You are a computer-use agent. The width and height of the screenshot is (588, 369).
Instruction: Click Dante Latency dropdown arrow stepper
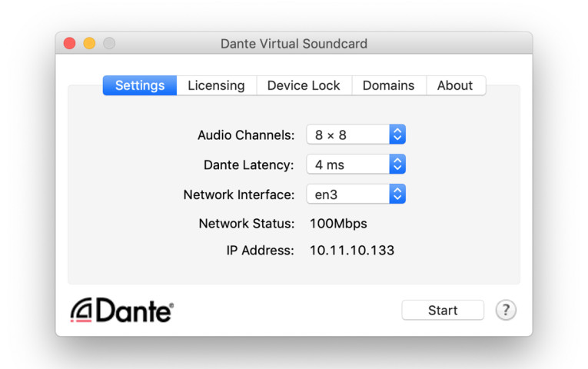397,164
